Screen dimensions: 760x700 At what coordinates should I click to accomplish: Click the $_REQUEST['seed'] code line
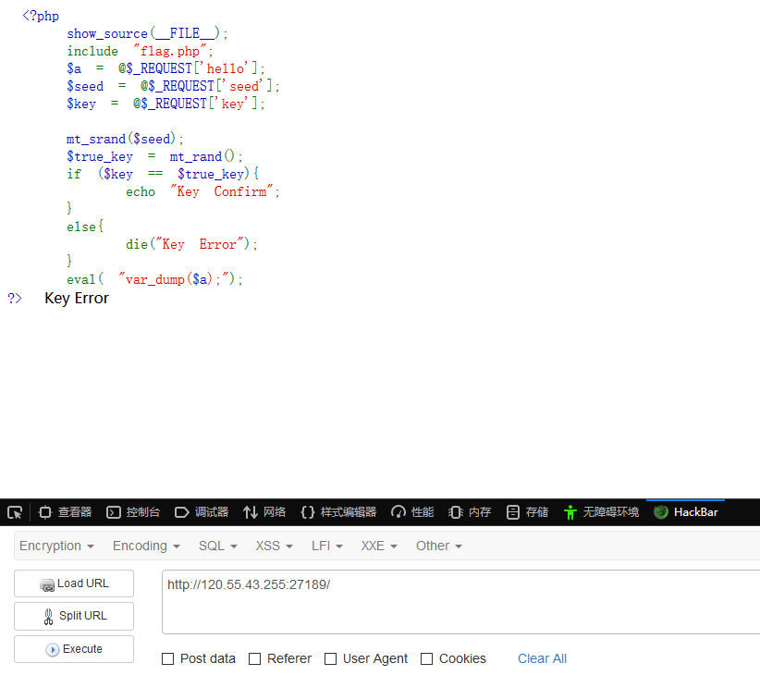(173, 86)
